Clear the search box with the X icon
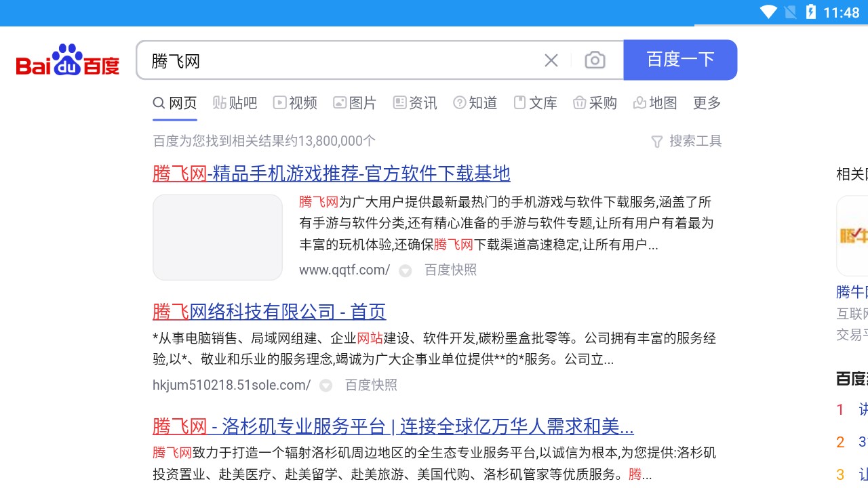Image resolution: width=868 pixels, height=488 pixels. point(551,60)
